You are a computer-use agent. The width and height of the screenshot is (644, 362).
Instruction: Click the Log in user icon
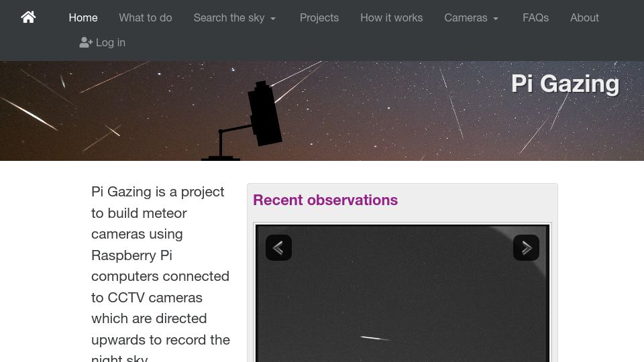(x=86, y=42)
